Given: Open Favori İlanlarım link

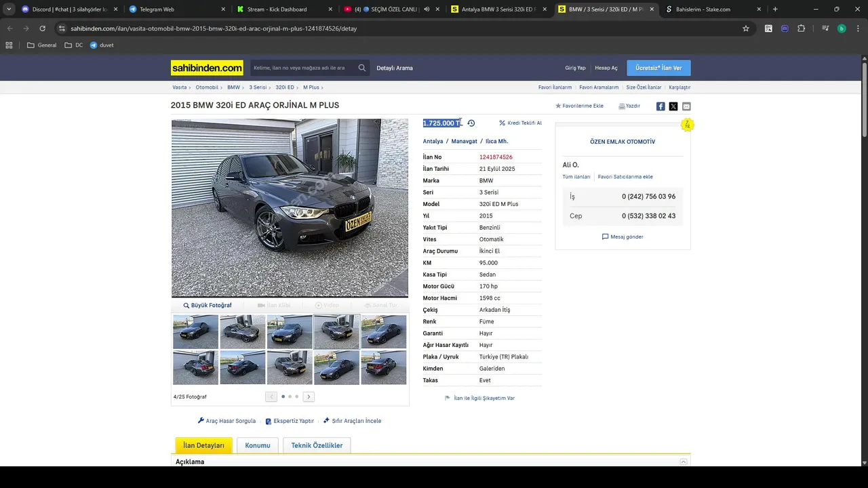Looking at the screenshot, I should pyautogui.click(x=555, y=87).
